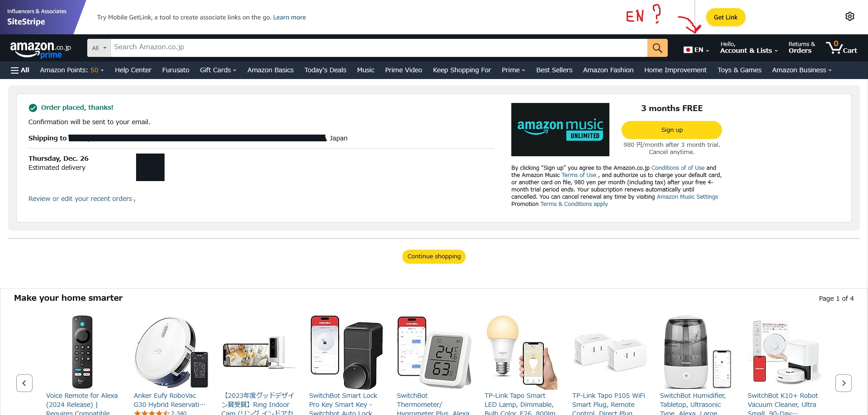
Task: Open Today's Deals nav item
Action: tap(325, 70)
